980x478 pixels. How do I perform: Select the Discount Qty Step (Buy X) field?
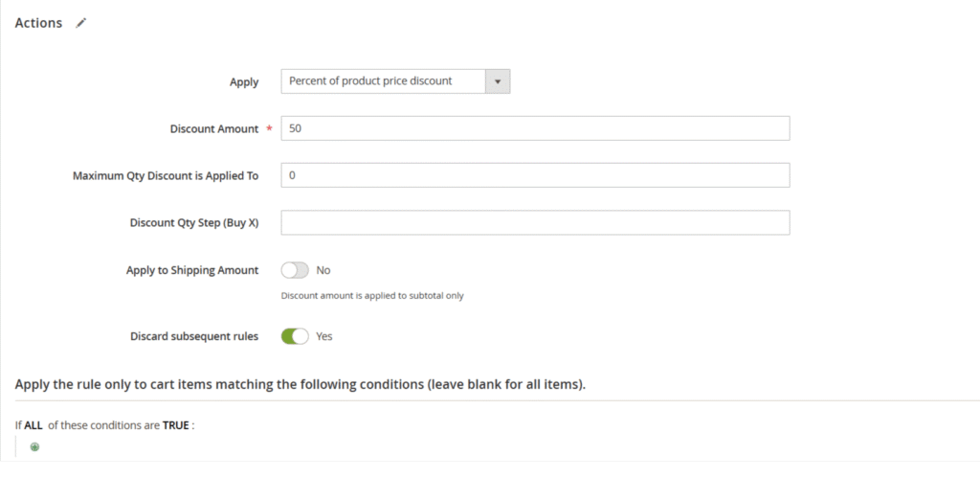tap(535, 222)
